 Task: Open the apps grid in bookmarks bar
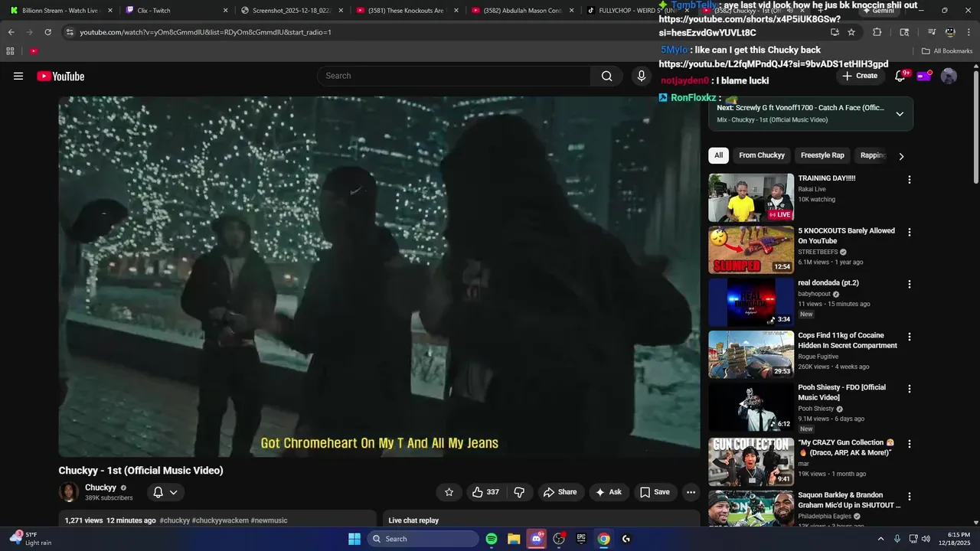tap(10, 51)
